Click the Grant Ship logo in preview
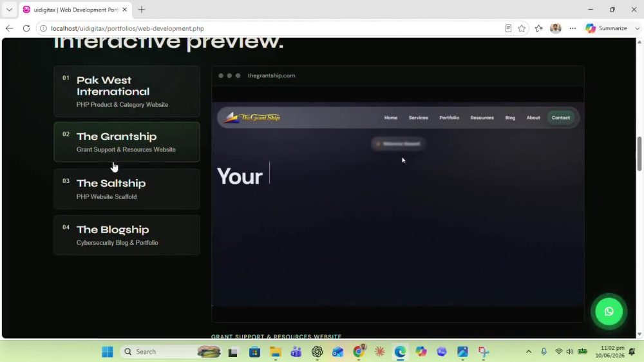The width and height of the screenshot is (644, 362). [x=252, y=117]
